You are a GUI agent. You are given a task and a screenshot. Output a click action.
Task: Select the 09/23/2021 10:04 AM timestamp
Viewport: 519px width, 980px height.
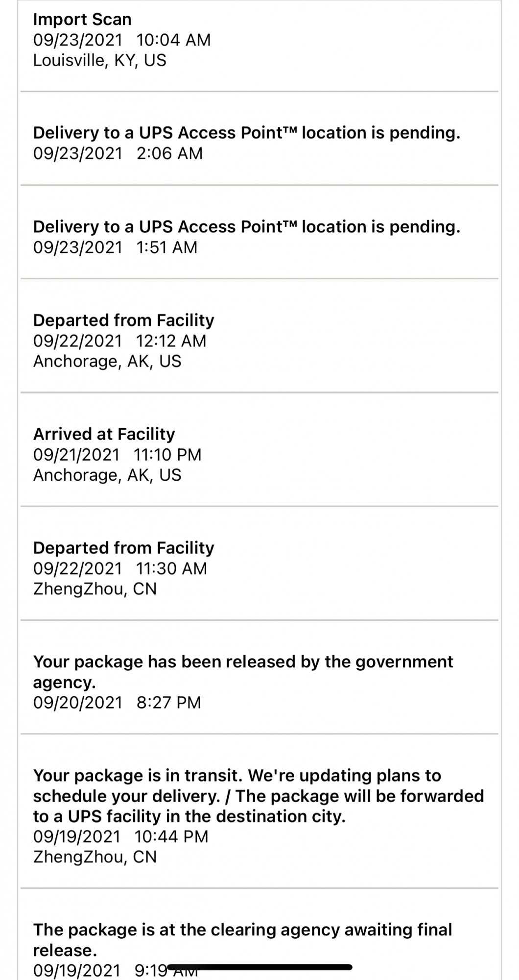pyautogui.click(x=122, y=40)
